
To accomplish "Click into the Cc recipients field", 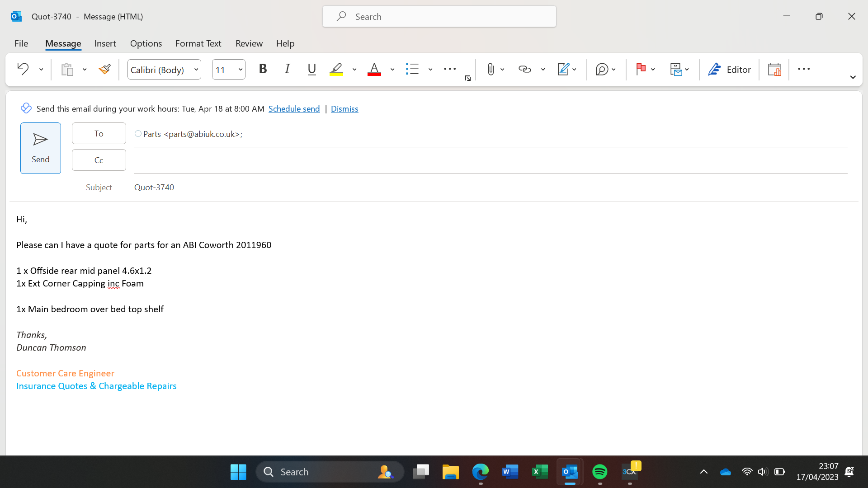I will click(x=491, y=161).
